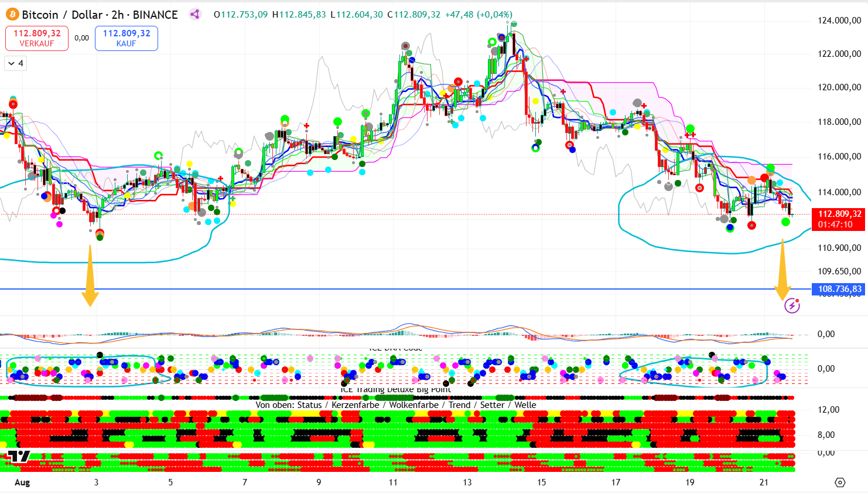Click the TradingView logo at bottom left
The height and width of the screenshot is (493, 868).
pyautogui.click(x=18, y=457)
